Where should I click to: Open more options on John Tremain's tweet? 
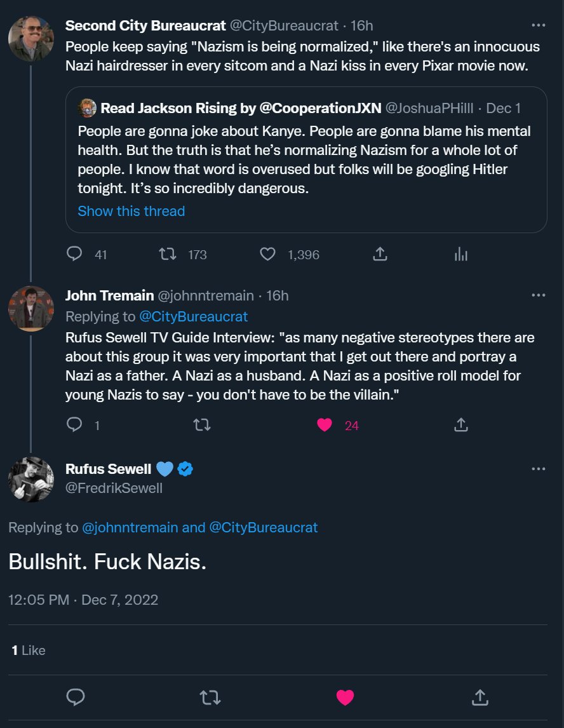538,295
